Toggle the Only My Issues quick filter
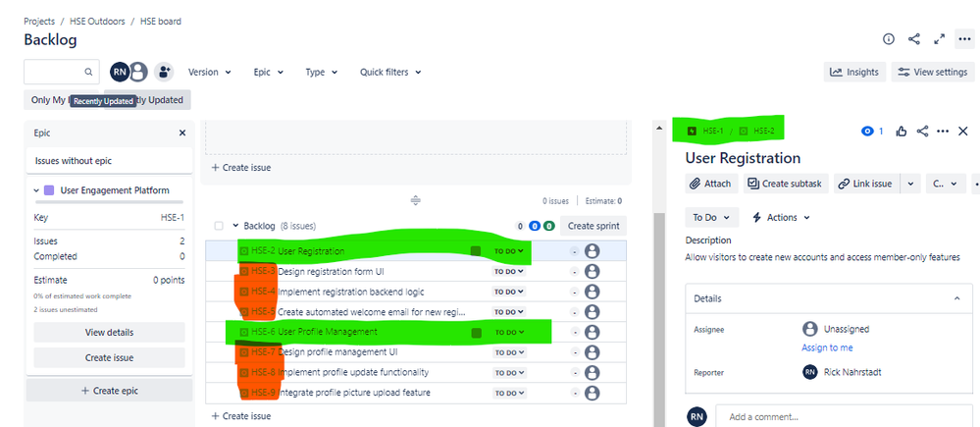Screen dimensions: 980x427 pyautogui.click(x=47, y=100)
